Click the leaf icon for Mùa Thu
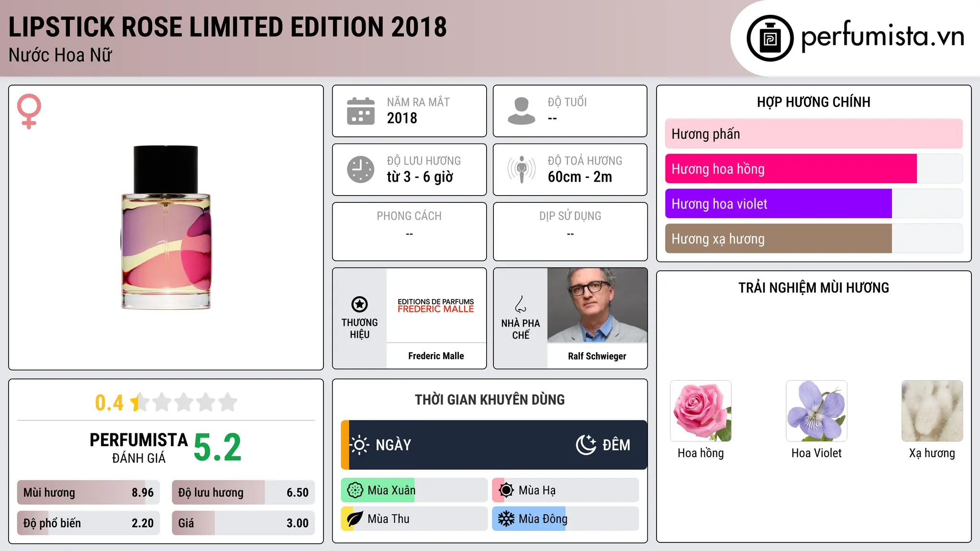 coord(355,519)
